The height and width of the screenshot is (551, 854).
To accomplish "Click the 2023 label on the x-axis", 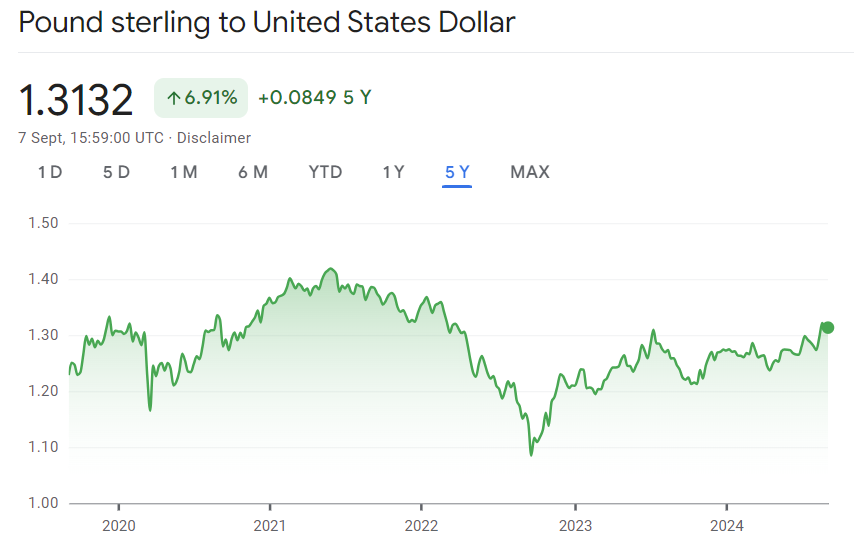I will pyautogui.click(x=574, y=525).
